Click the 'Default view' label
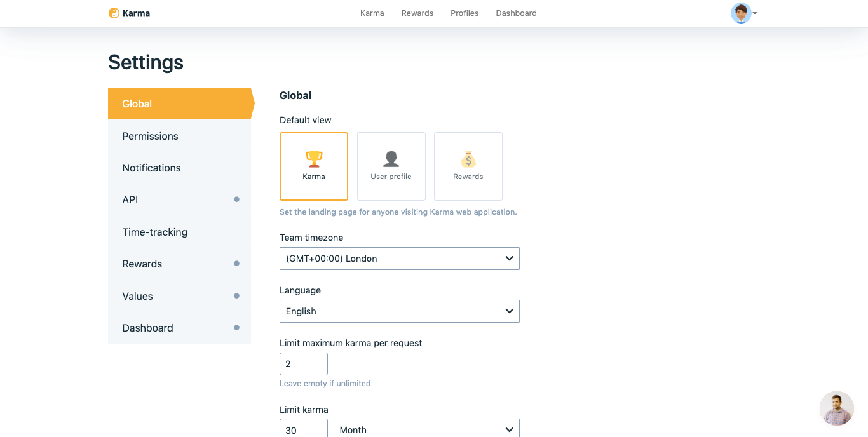Image resolution: width=868 pixels, height=437 pixels. point(306,120)
